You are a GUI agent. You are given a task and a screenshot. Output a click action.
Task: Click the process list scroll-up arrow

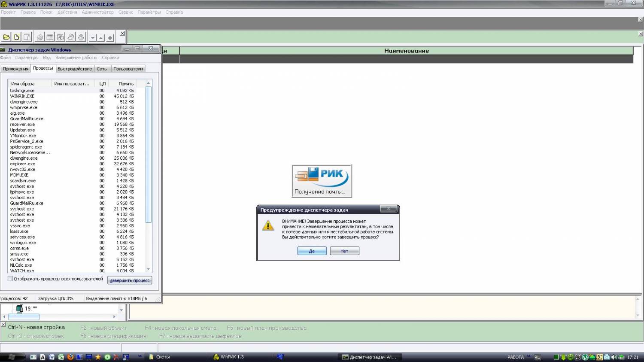pos(149,83)
